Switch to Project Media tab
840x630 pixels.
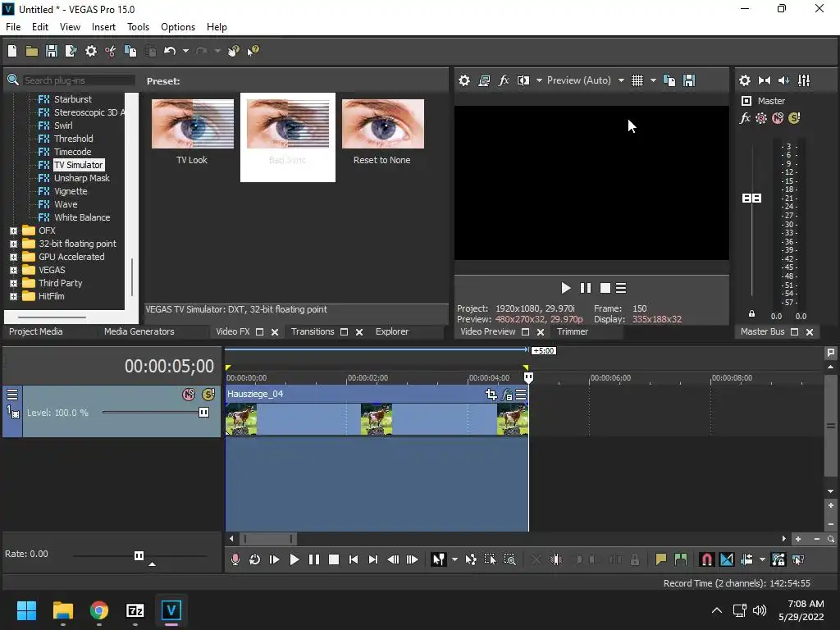(36, 331)
